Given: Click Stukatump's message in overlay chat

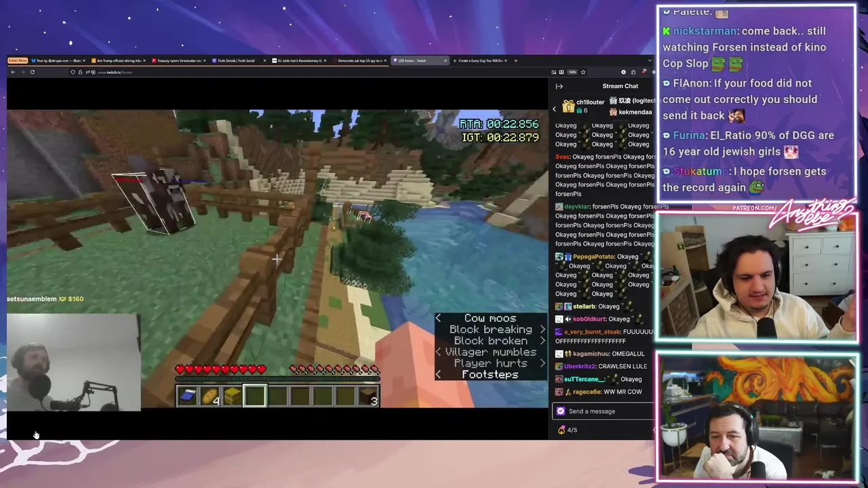Looking at the screenshot, I should coord(744,179).
